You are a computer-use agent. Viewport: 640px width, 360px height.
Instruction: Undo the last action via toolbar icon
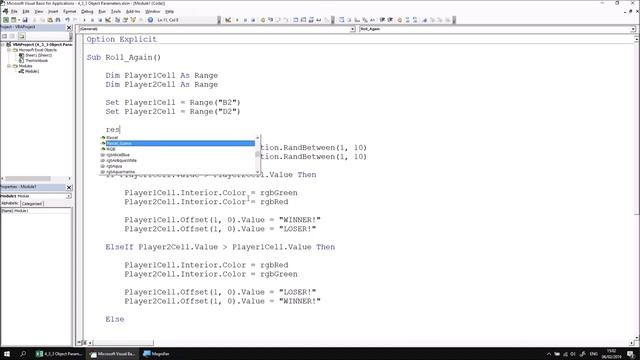67,20
